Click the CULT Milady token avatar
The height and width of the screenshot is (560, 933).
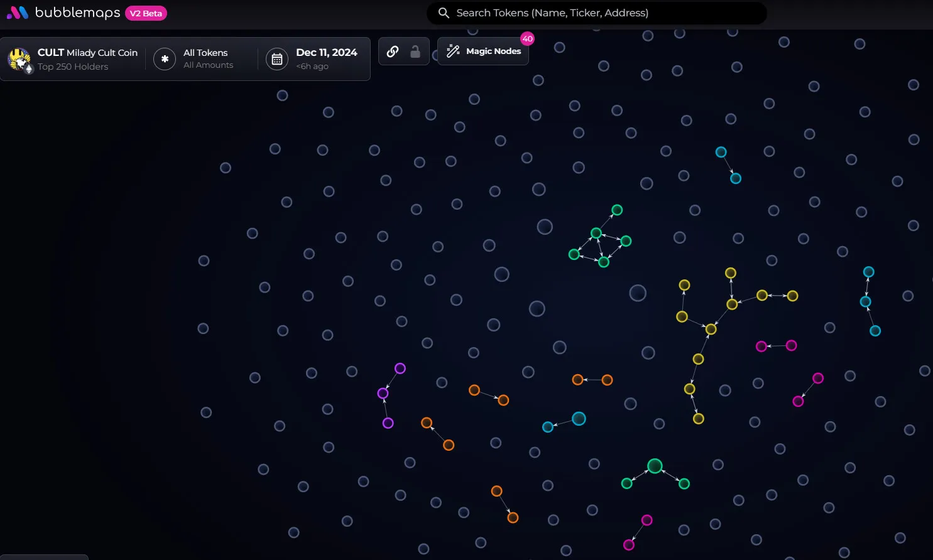19,60
